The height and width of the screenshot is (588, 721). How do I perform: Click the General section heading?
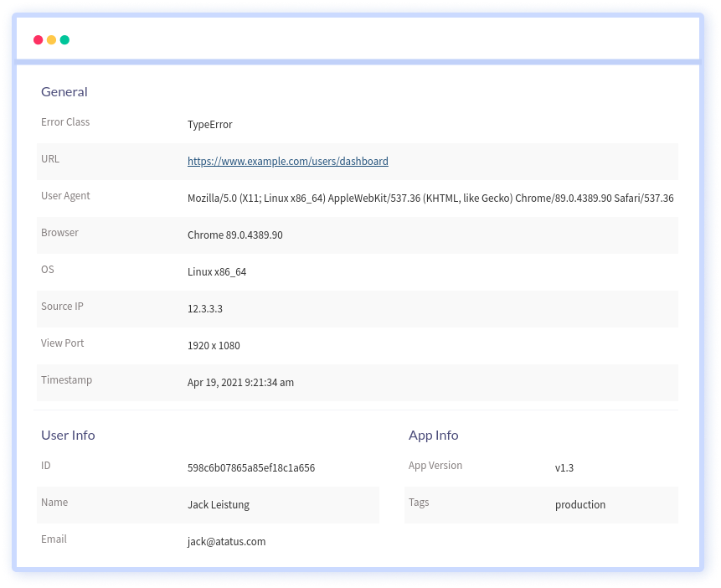(x=64, y=92)
